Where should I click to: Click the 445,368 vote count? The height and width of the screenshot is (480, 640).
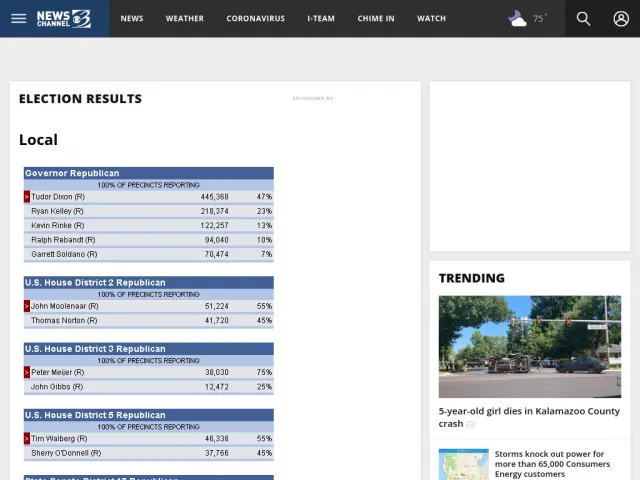[214, 197]
